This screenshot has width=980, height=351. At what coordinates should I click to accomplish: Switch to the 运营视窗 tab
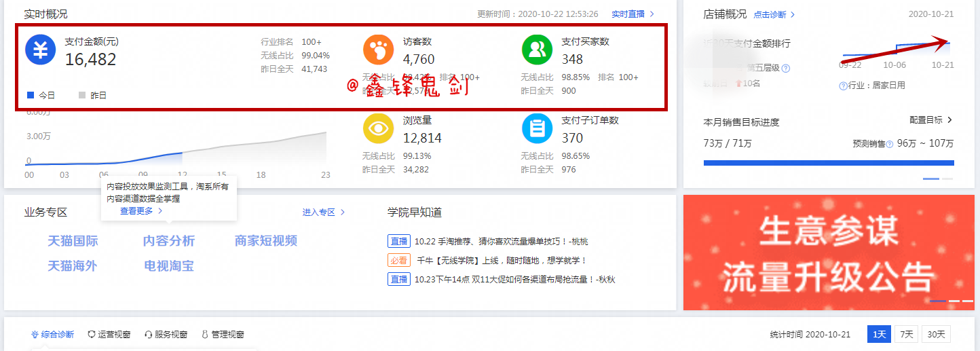point(109,335)
